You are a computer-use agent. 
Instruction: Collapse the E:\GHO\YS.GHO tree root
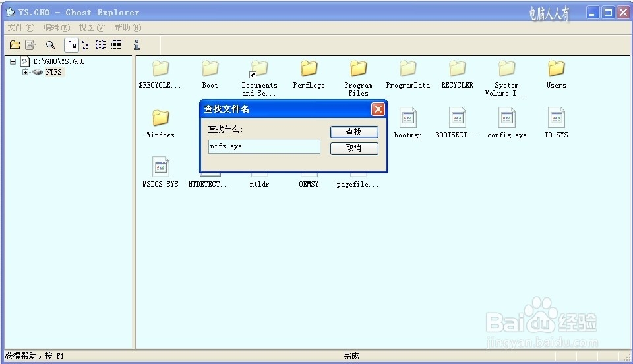(x=13, y=61)
